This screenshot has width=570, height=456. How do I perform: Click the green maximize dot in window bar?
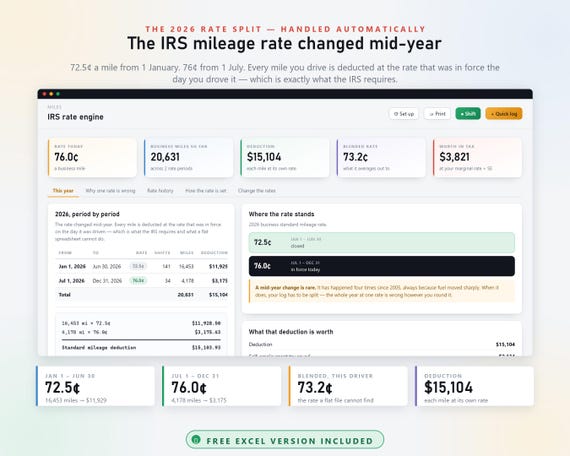pos(58,94)
